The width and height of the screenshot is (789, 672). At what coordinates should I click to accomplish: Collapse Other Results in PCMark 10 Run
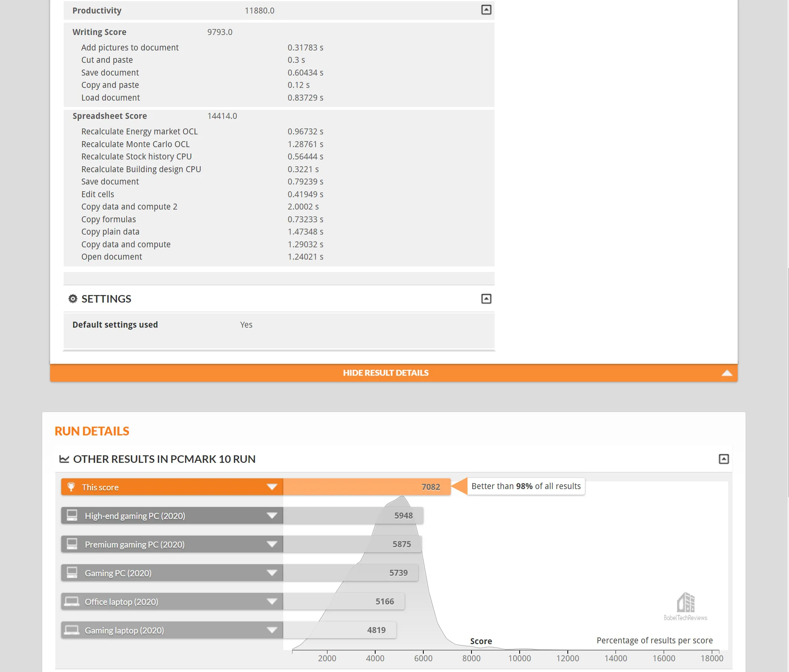tap(723, 459)
